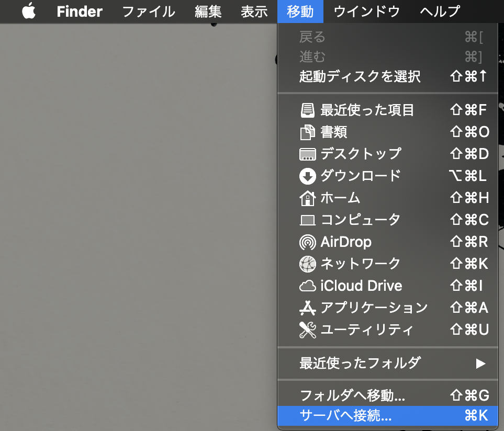Choose 起動ディスクを選択 menu item
Image resolution: width=504 pixels, height=431 pixels.
[x=388, y=76]
